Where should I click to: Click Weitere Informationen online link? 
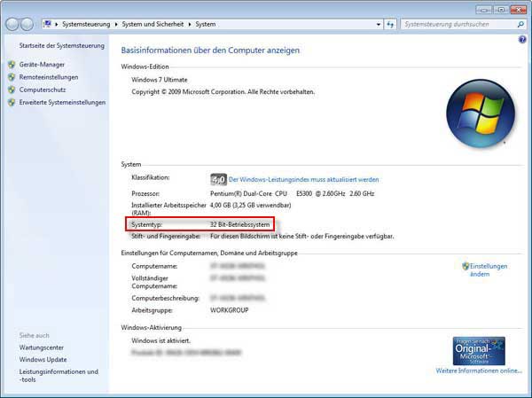(479, 371)
